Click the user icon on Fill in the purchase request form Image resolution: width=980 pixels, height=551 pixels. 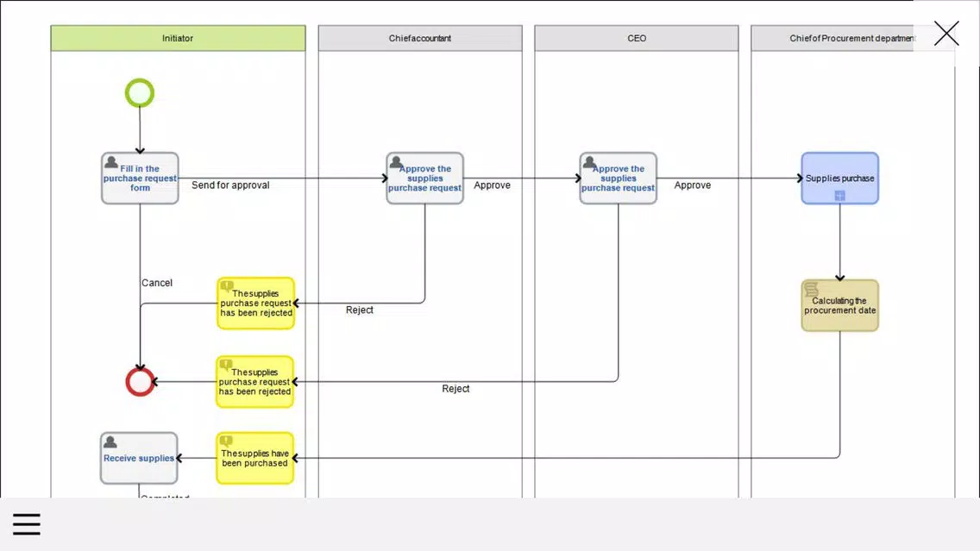111,162
